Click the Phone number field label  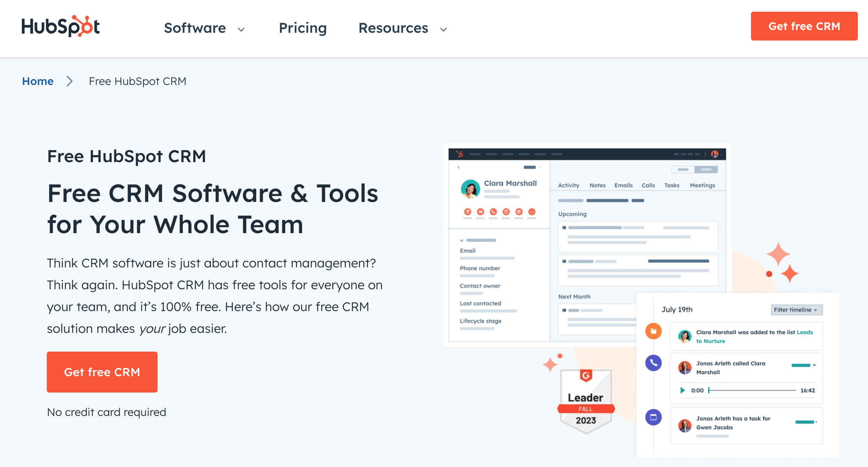pyautogui.click(x=480, y=268)
